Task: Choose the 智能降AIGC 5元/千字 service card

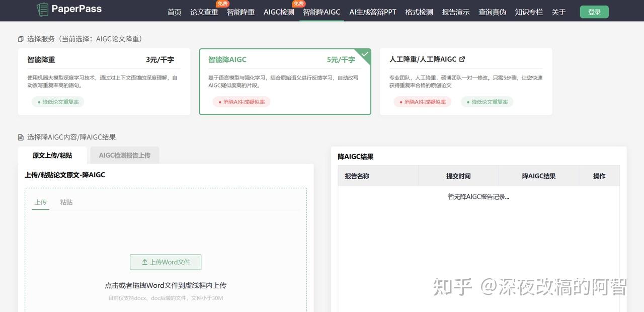Action: [x=285, y=82]
